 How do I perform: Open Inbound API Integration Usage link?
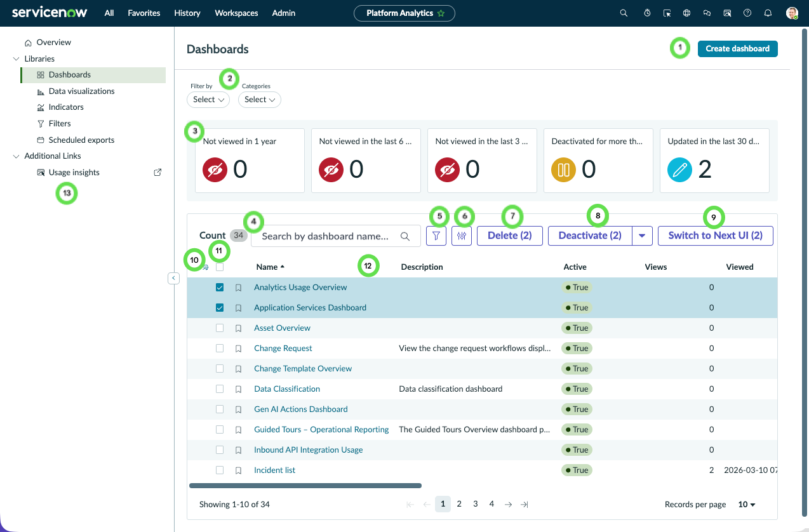pos(309,450)
